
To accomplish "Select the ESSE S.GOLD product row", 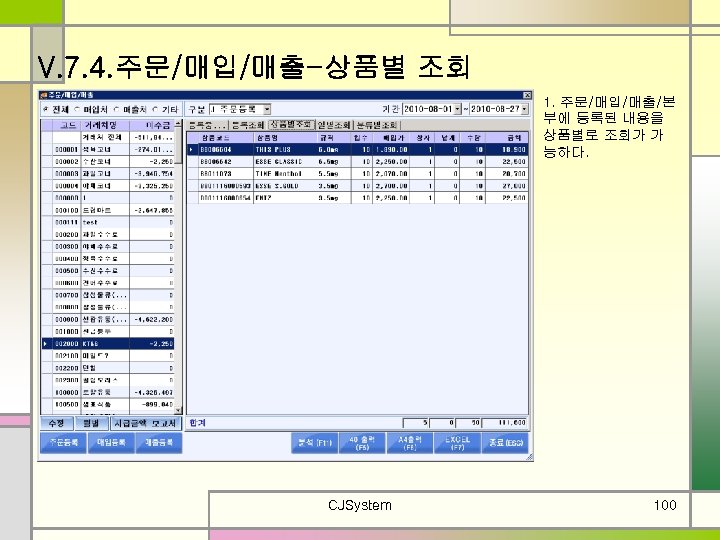I will [x=358, y=186].
